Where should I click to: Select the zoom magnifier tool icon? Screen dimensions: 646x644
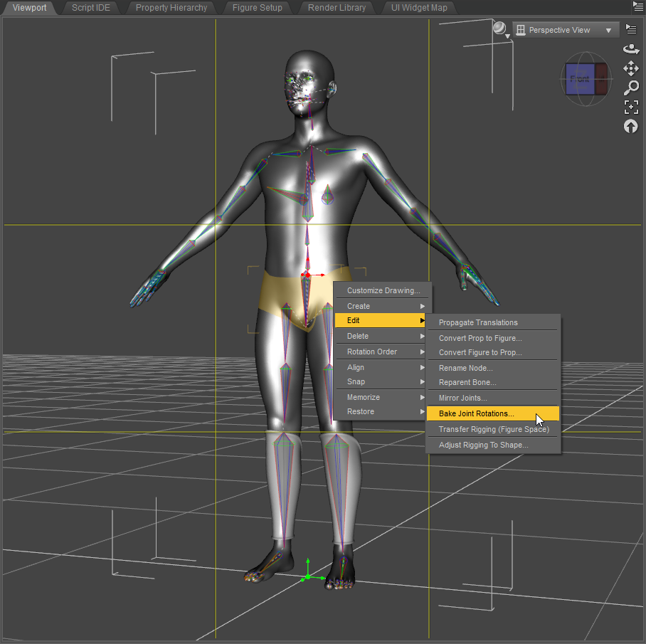coord(631,88)
